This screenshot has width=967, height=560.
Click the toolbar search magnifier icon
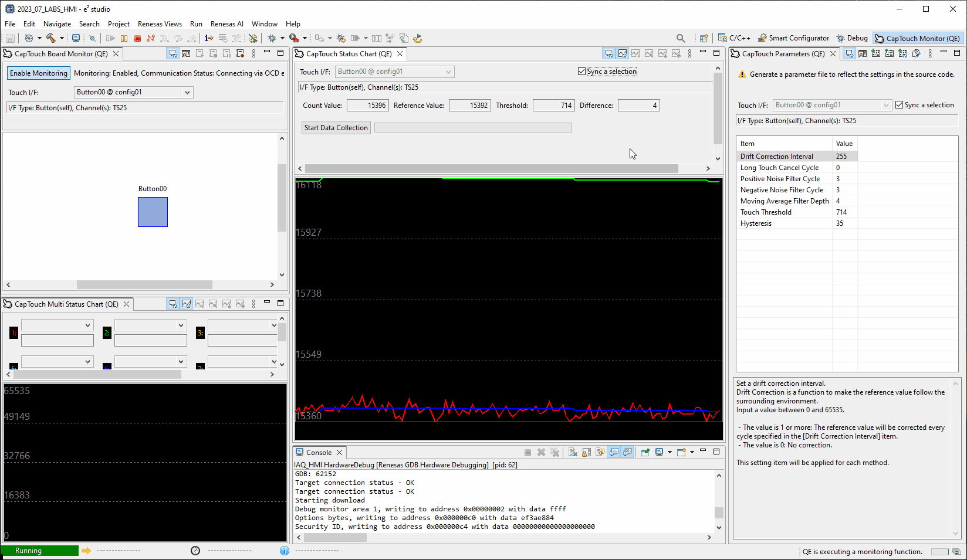click(681, 39)
